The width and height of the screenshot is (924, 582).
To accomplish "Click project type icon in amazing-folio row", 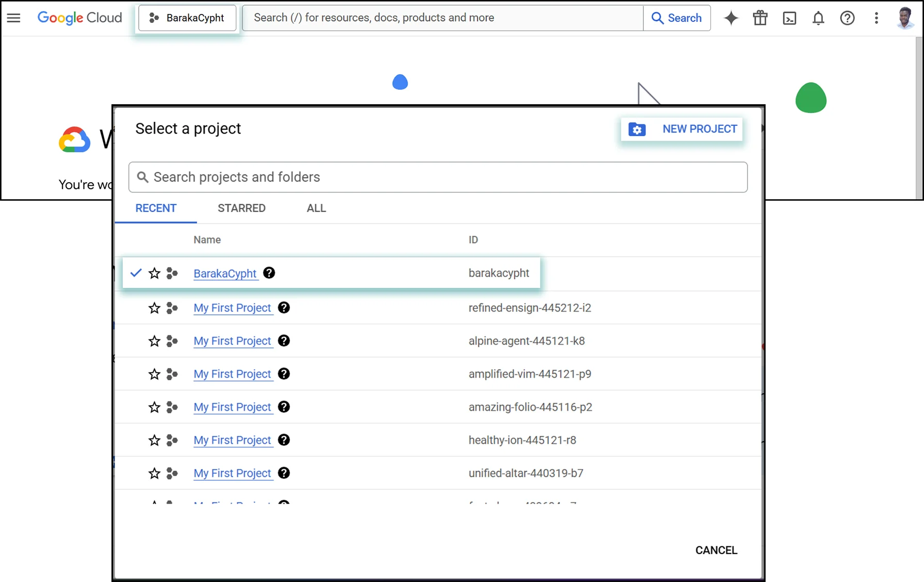I will [172, 407].
